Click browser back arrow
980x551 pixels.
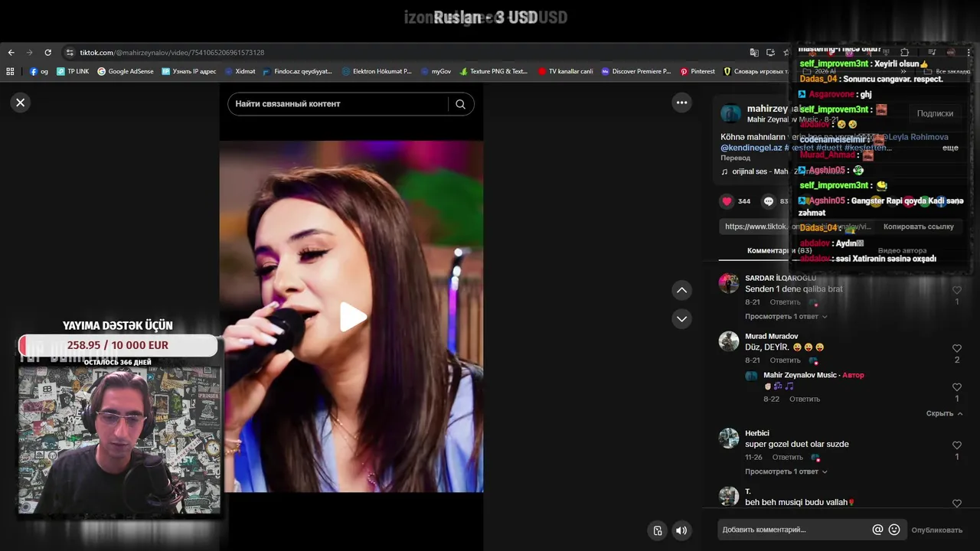coord(11,53)
